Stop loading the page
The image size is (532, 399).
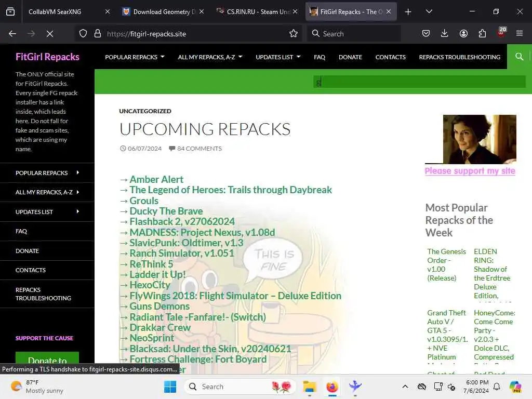click(49, 34)
